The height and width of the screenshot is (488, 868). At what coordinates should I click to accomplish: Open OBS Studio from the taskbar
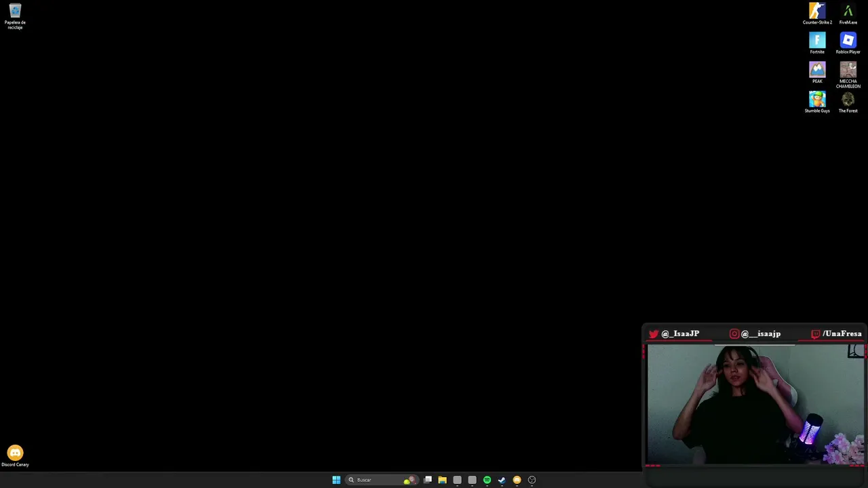[532, 480]
